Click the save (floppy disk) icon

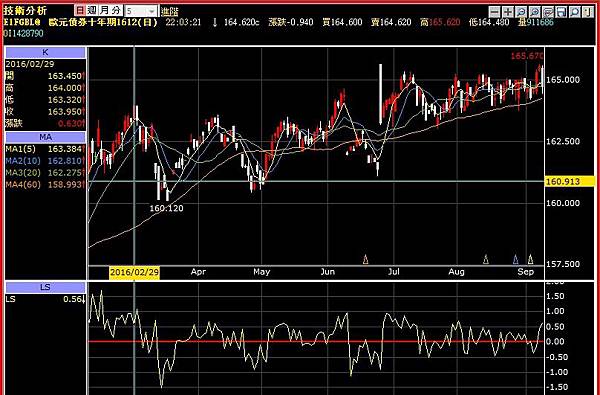tap(561, 12)
